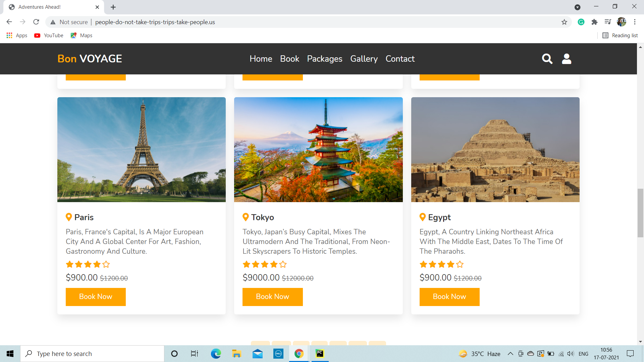Reload the current page
The width and height of the screenshot is (644, 362).
pyautogui.click(x=36, y=22)
